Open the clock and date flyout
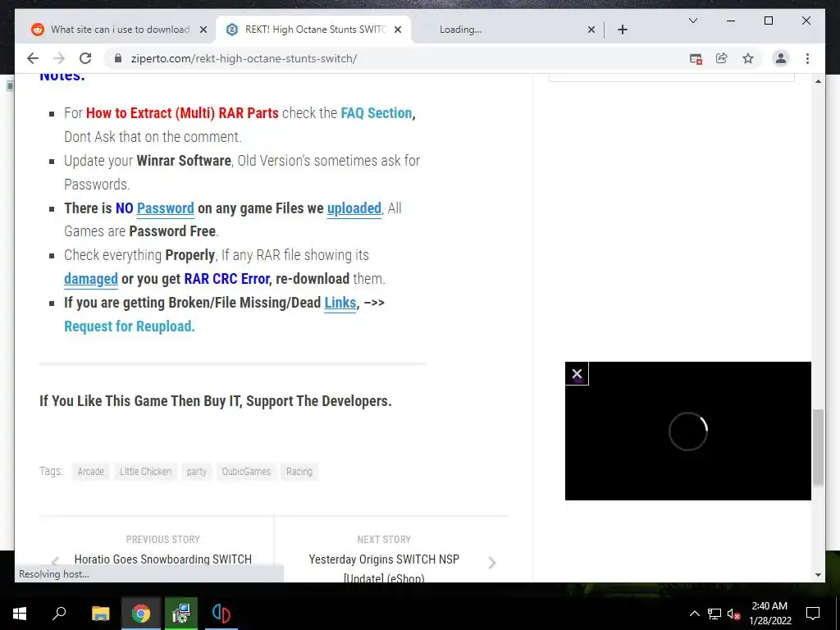This screenshot has width=840, height=630. tap(769, 614)
